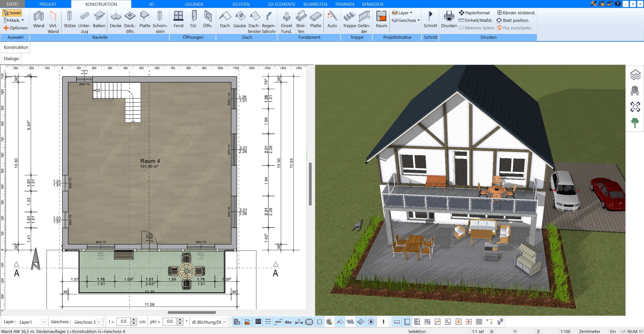Image resolution: width=644 pixels, height=334 pixels.
Task: Select the Platte tool in Fundament group
Action: 315,19
